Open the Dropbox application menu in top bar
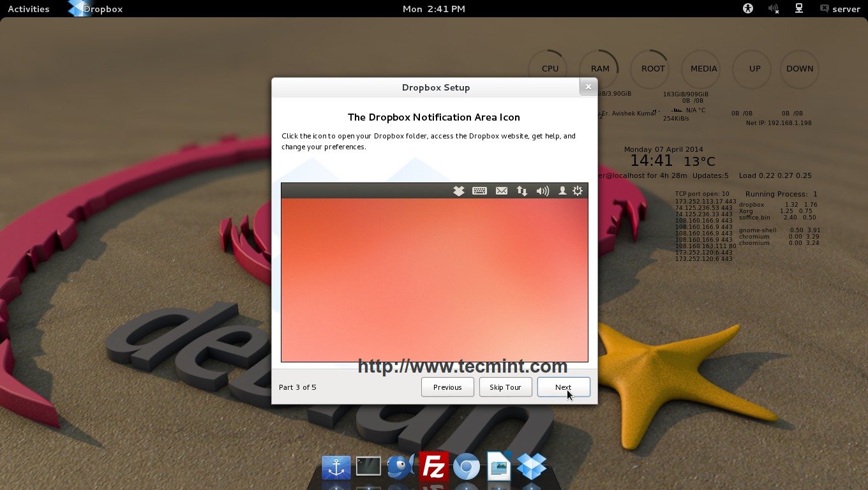The height and width of the screenshot is (490, 868). point(96,9)
